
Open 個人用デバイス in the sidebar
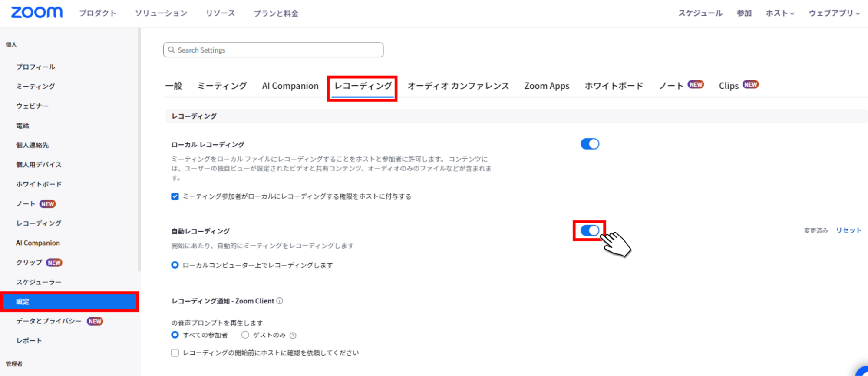(x=39, y=165)
